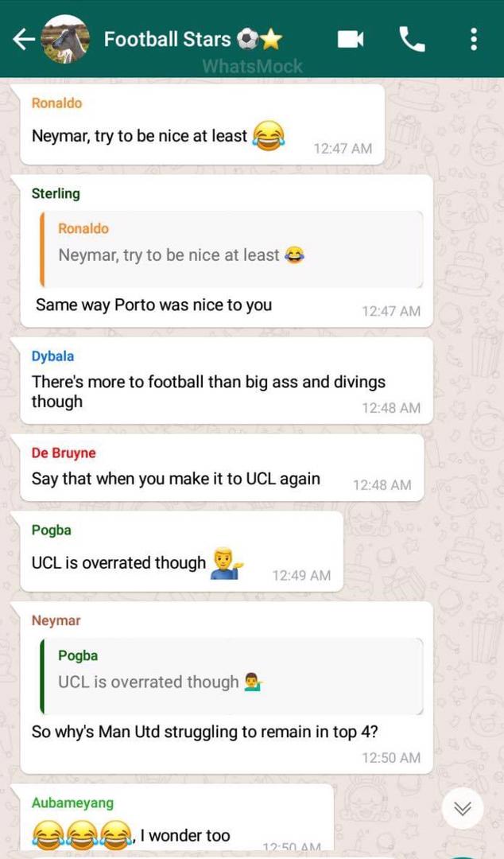
Task: Tap Sterling sender name
Action: point(56,193)
